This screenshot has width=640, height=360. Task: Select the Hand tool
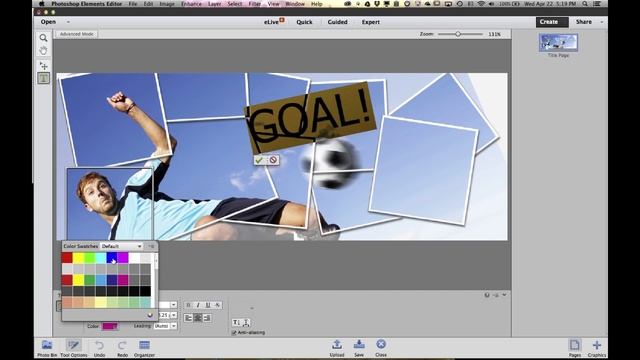pyautogui.click(x=43, y=51)
